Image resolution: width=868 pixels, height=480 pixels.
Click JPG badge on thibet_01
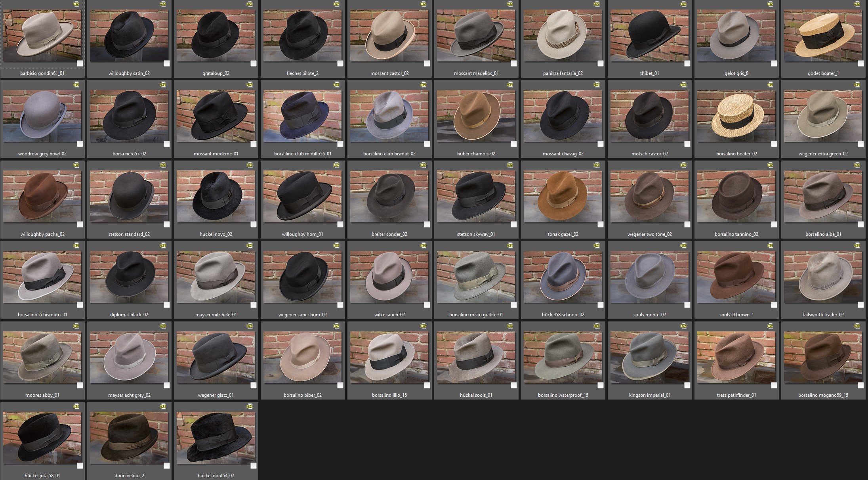(683, 4)
